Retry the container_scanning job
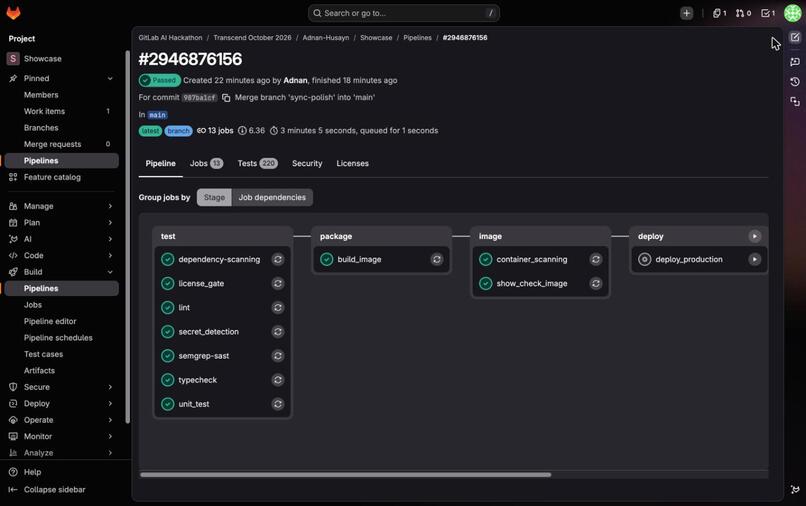Image resolution: width=806 pixels, height=506 pixels. click(596, 259)
